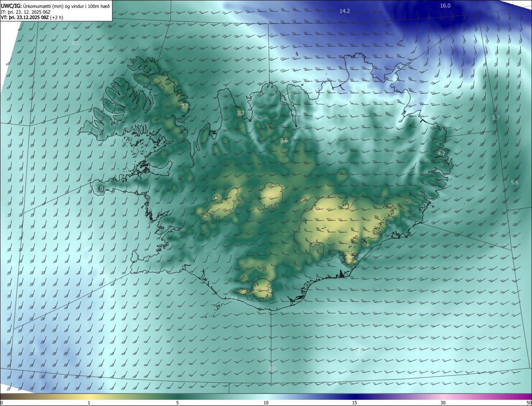Click the 'IT: þri. 23. 12. 2025 06Z' line
This screenshot has width=532, height=406.
point(26,12)
